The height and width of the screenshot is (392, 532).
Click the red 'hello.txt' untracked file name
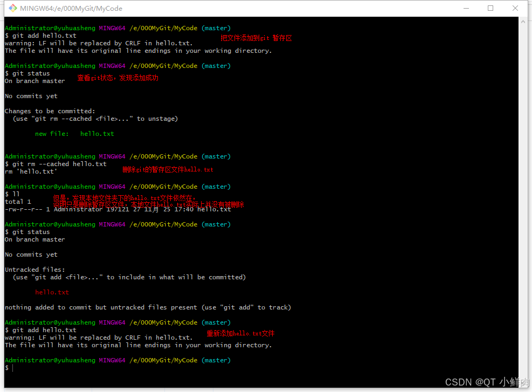[x=52, y=292]
